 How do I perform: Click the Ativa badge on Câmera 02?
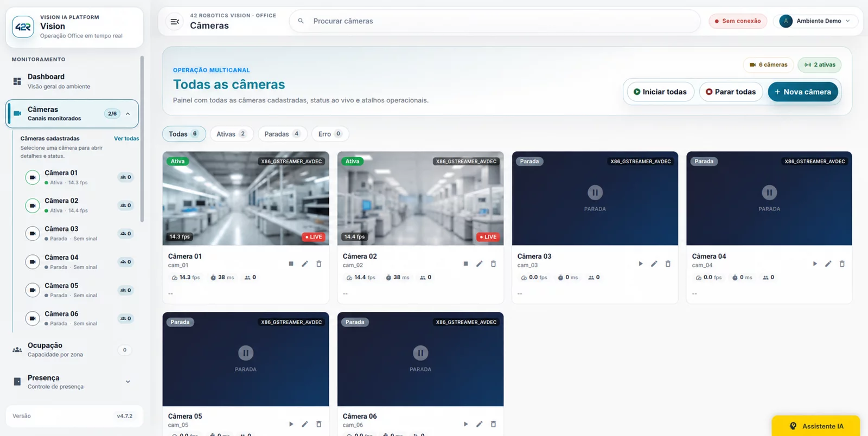[352, 161]
